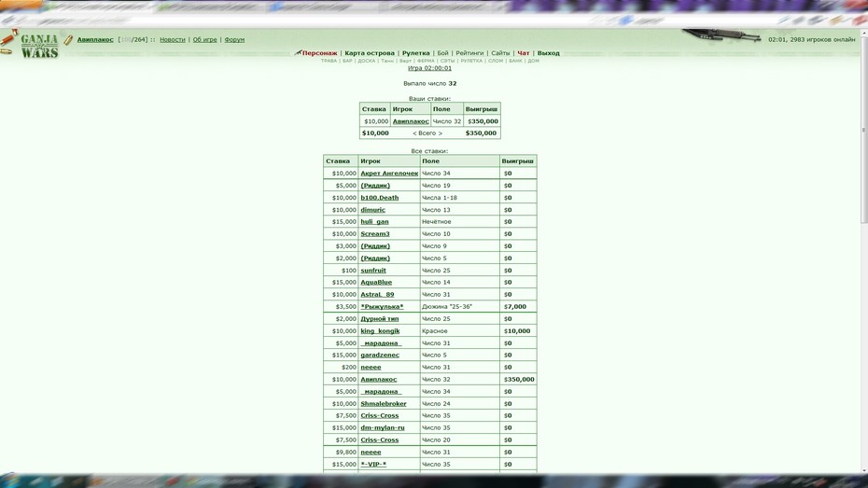This screenshot has height=488, width=868.
Task: Select Рулетка in the main bold menu
Action: (x=415, y=53)
